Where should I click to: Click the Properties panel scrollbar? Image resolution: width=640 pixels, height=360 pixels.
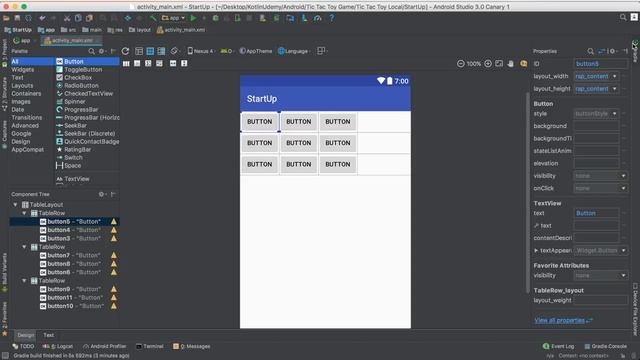click(528, 192)
